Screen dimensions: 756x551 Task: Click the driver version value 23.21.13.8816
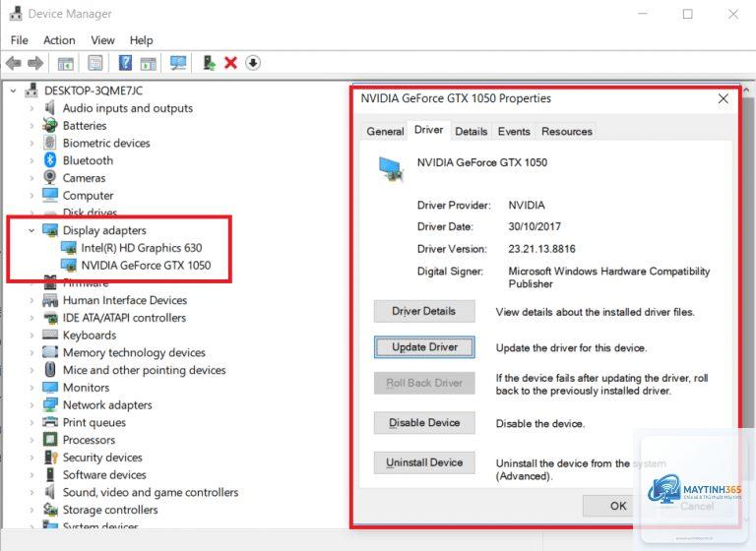point(541,249)
